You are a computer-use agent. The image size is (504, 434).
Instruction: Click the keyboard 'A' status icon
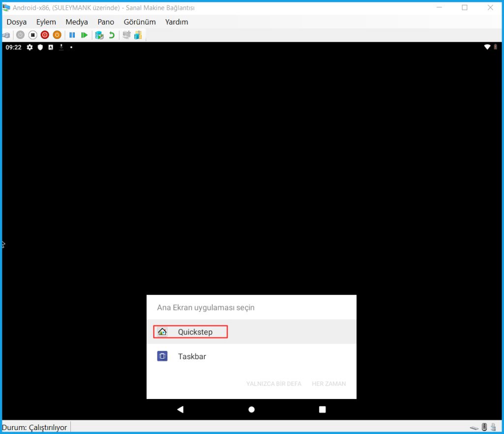click(x=51, y=47)
